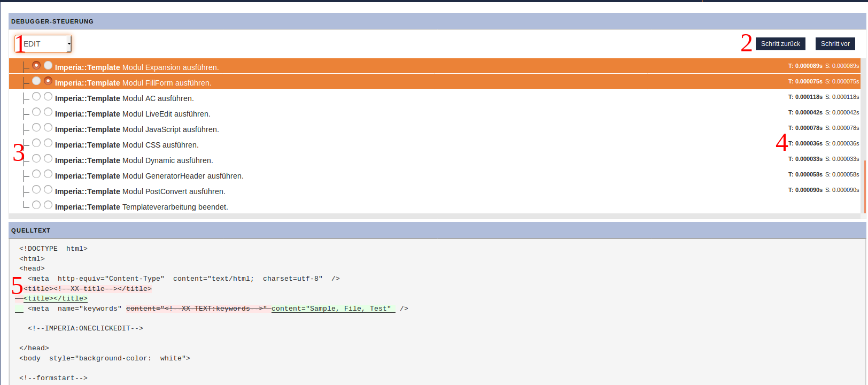The image size is (868, 385).
Task: Click the QUELLTEXT section header
Action: pyautogui.click(x=437, y=230)
